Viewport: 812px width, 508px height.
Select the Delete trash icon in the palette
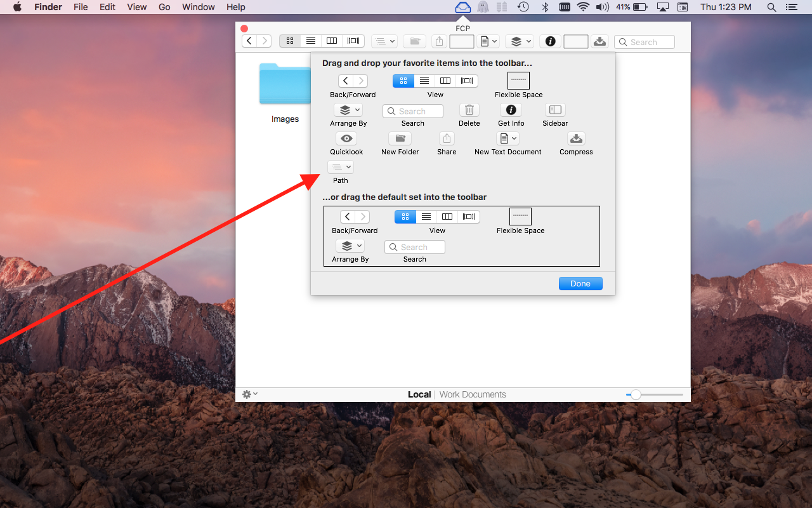tap(469, 110)
